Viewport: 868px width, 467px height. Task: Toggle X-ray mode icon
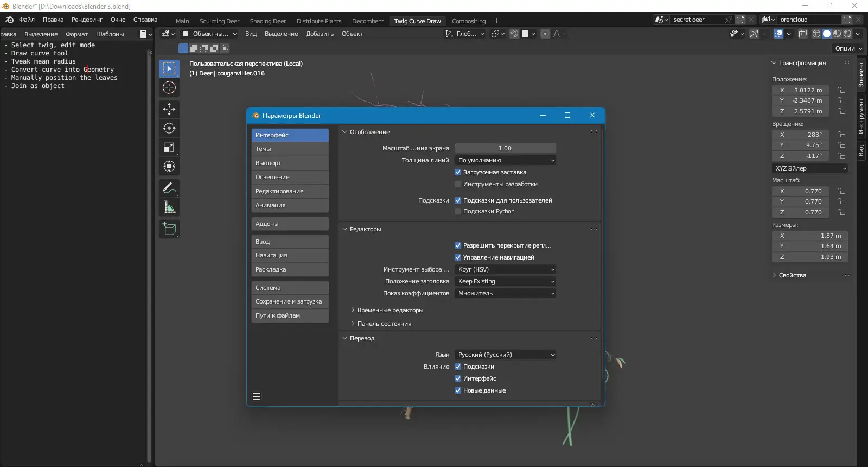click(x=803, y=34)
